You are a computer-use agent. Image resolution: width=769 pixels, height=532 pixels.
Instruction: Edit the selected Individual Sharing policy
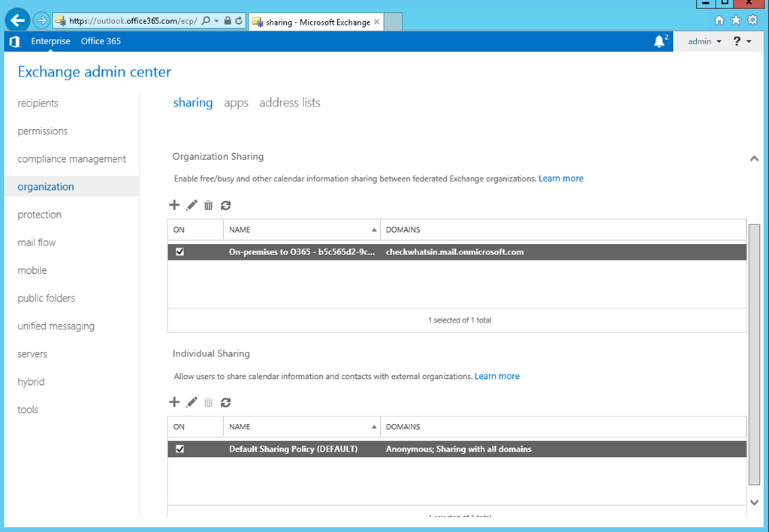tap(191, 402)
